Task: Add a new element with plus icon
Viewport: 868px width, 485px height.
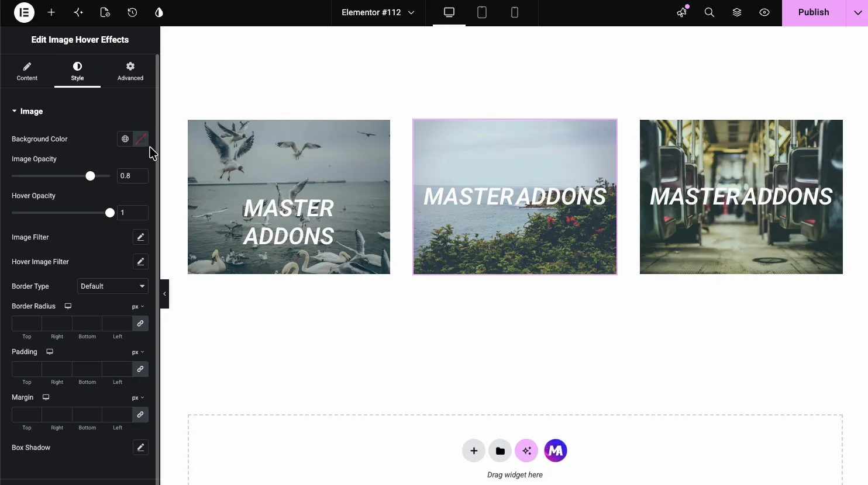Action: pyautogui.click(x=51, y=12)
